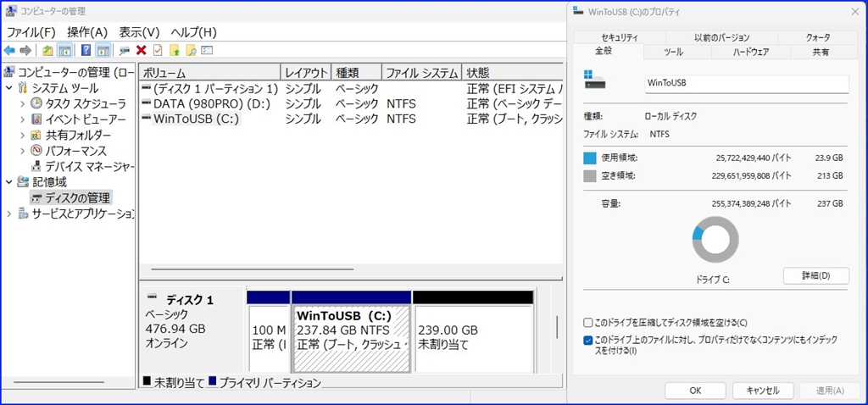Click the Storage (記憶域) icon

click(x=23, y=181)
